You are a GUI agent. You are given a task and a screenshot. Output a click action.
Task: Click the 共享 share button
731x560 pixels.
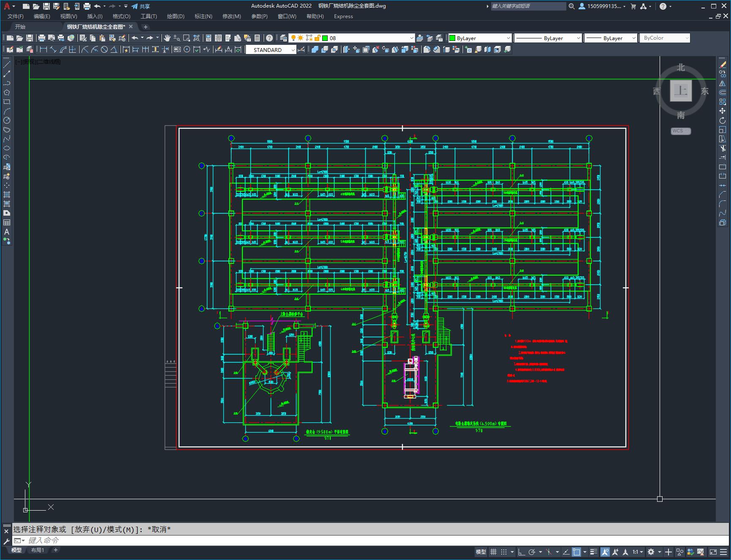tap(141, 6)
